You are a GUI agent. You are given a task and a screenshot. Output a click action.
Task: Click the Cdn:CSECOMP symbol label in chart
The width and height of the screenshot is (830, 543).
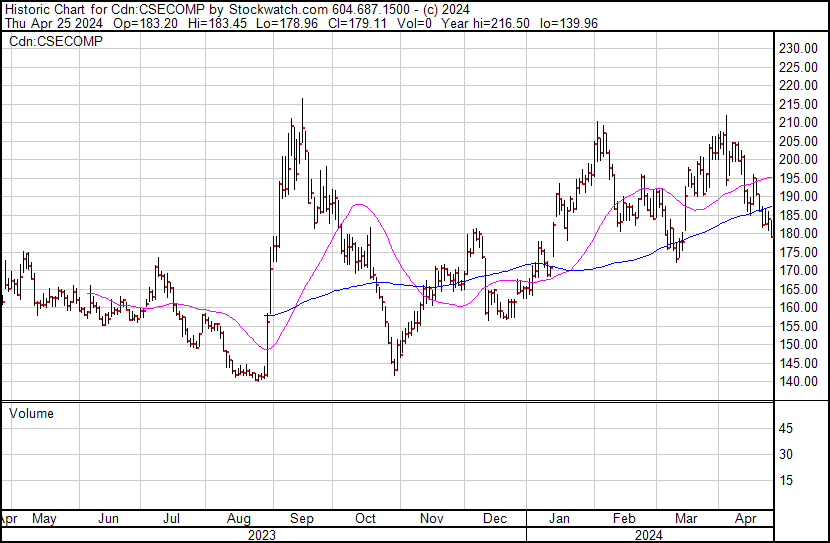click(x=55, y=41)
